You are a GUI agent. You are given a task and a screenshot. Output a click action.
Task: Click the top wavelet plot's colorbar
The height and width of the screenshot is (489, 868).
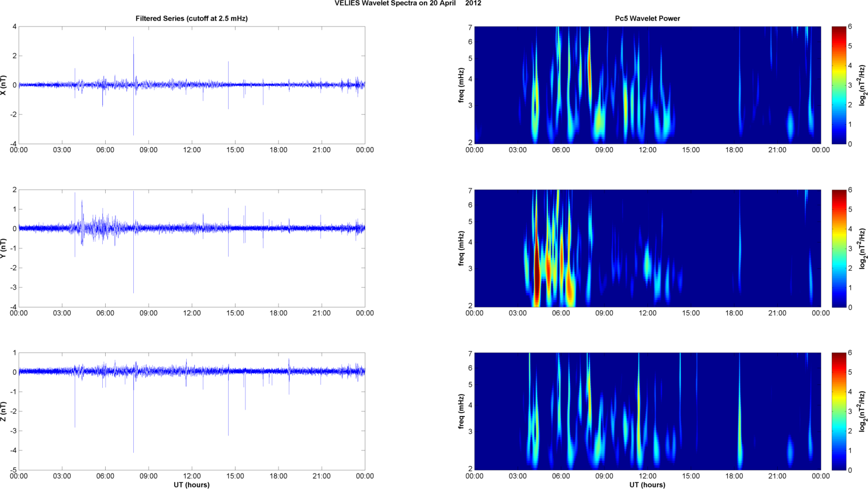[839, 85]
